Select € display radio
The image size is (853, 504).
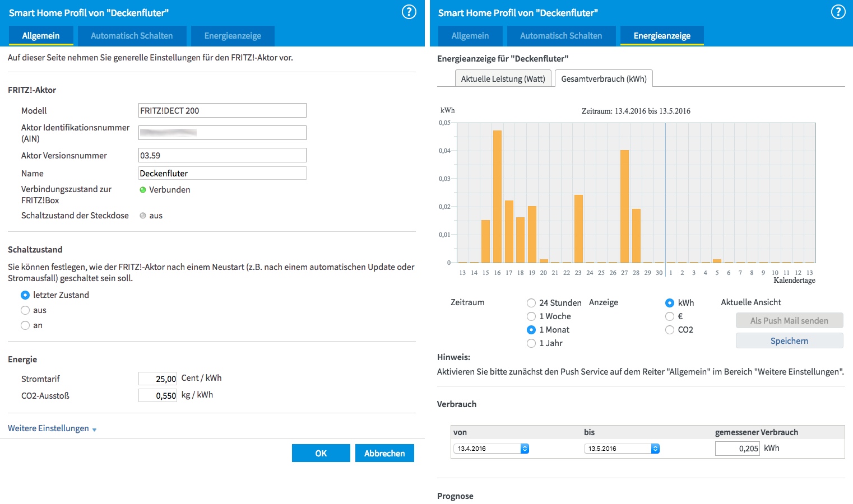670,316
